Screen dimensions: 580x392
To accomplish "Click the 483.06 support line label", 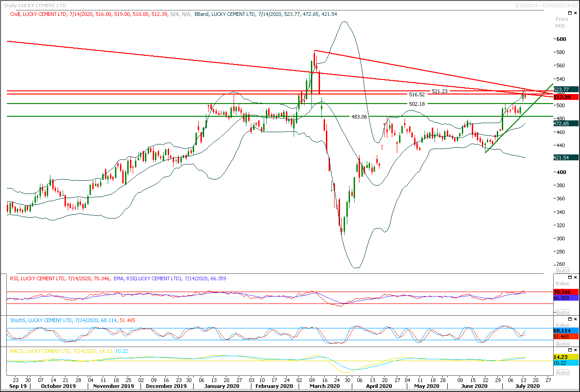I will (x=360, y=117).
